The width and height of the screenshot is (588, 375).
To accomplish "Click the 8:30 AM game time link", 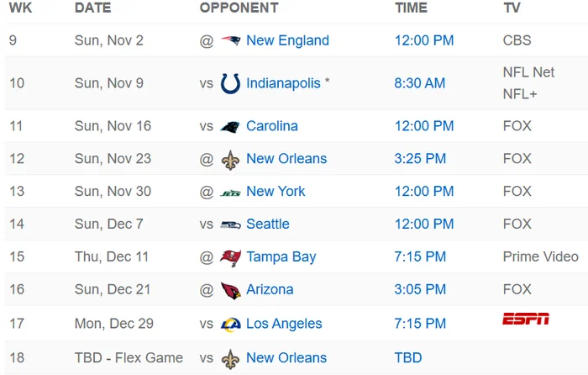I will click(420, 83).
